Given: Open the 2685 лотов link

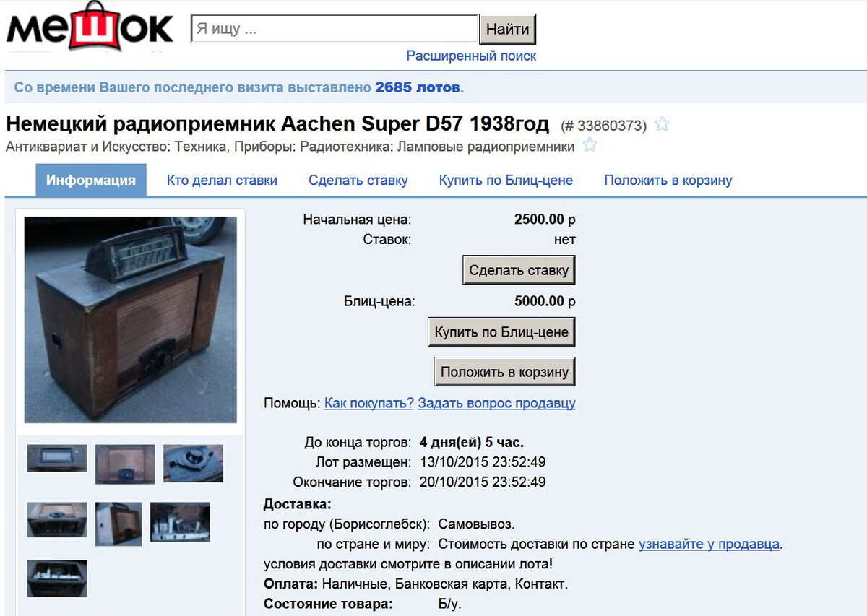Looking at the screenshot, I should point(418,87).
